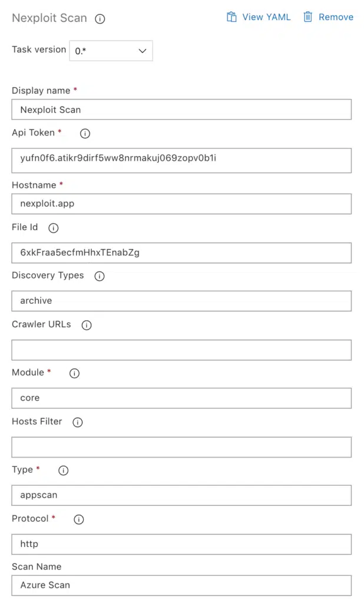This screenshot has width=364, height=603.
Task: Click the info icon beside Module label
Action: point(74,373)
